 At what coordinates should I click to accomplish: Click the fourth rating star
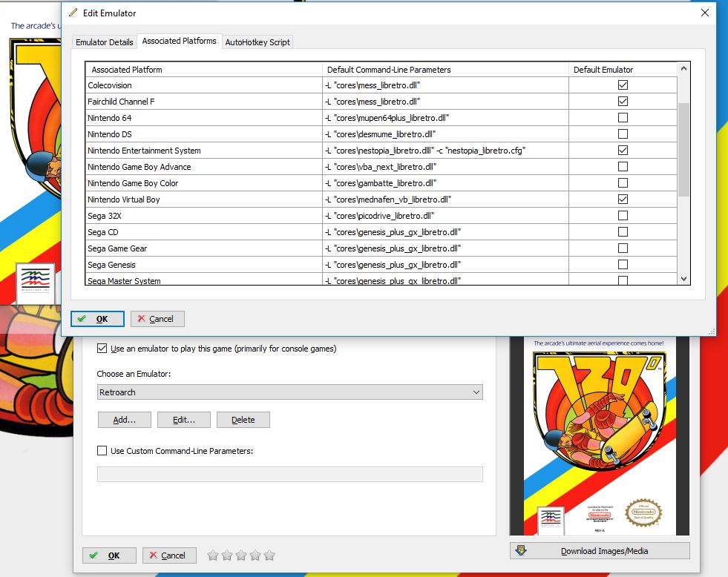coord(255,555)
